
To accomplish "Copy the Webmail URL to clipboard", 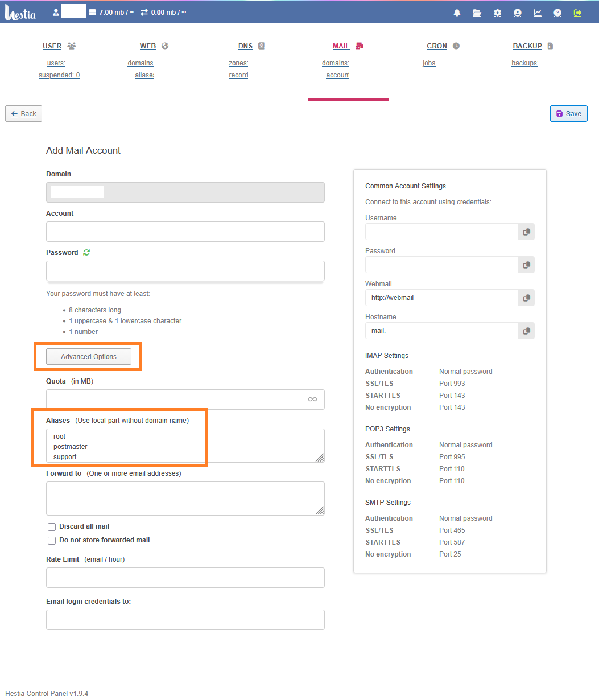I will pyautogui.click(x=527, y=298).
